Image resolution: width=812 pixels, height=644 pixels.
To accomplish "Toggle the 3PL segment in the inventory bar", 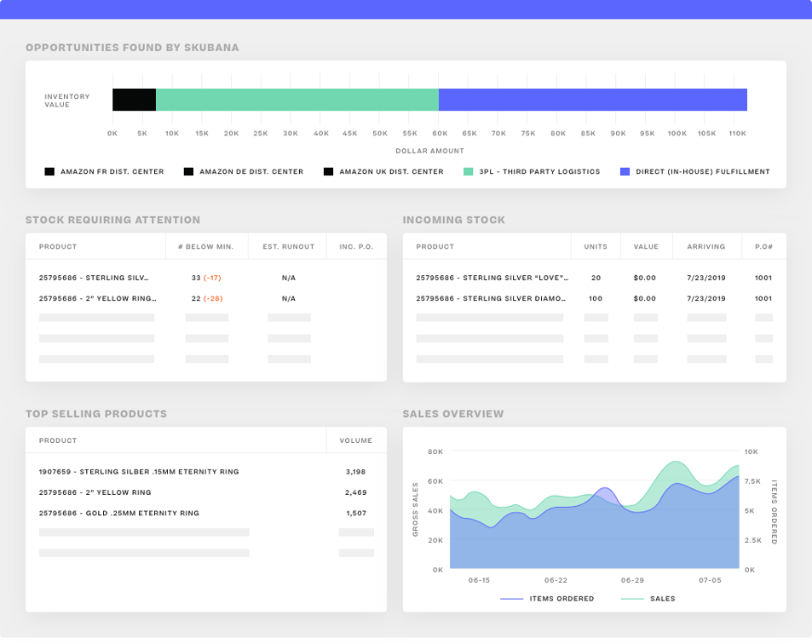I will tap(297, 99).
